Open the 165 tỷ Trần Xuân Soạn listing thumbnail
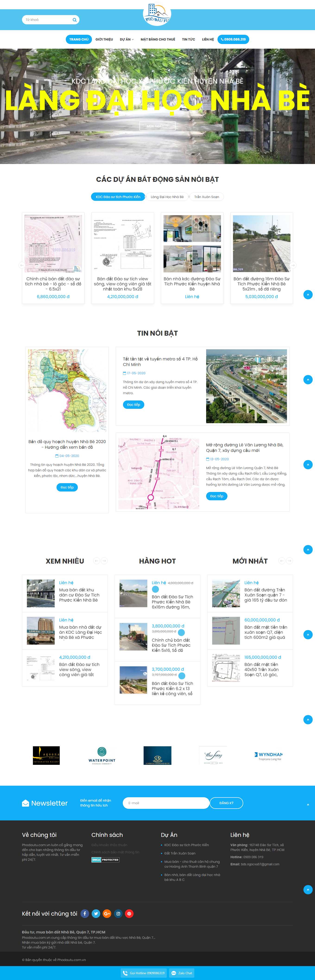 click(x=226, y=593)
